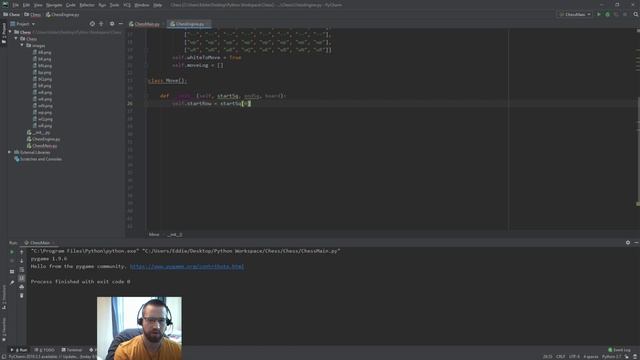This screenshot has width=640, height=360.
Task: Select the ChessEngine.py editor tab
Action: (x=188, y=24)
